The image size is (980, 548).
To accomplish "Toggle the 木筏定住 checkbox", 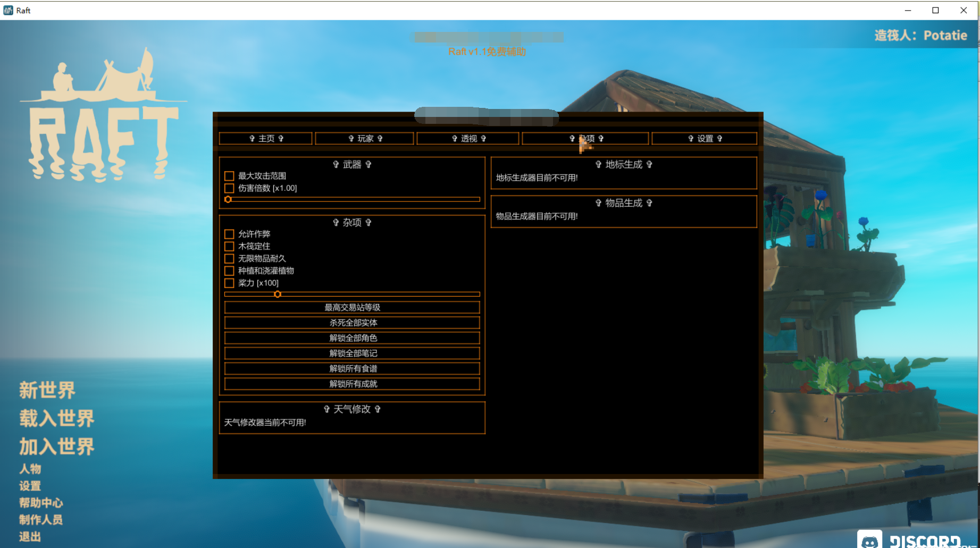I will 229,246.
